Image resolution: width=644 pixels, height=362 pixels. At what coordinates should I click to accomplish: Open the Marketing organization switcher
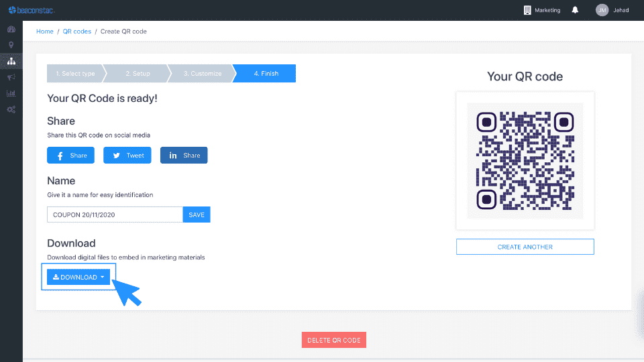tap(547, 10)
